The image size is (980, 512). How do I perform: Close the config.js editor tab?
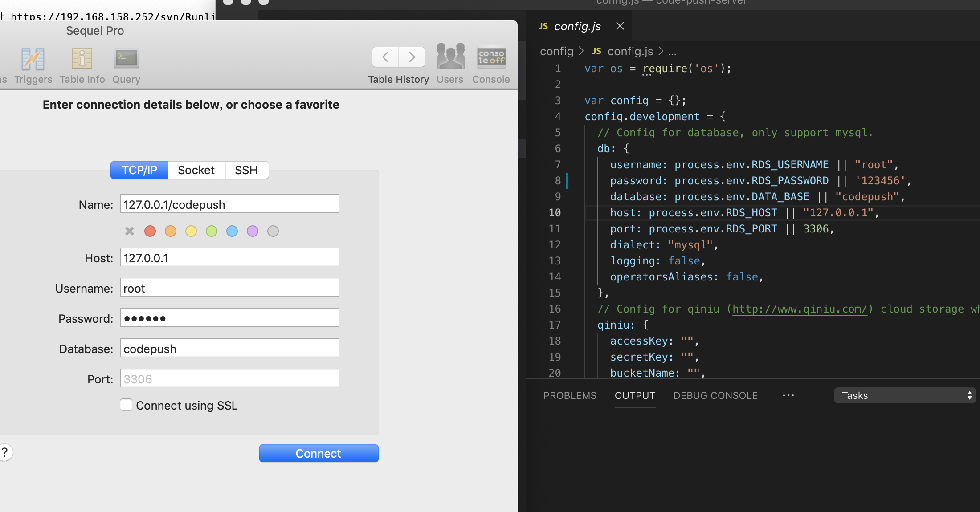620,26
